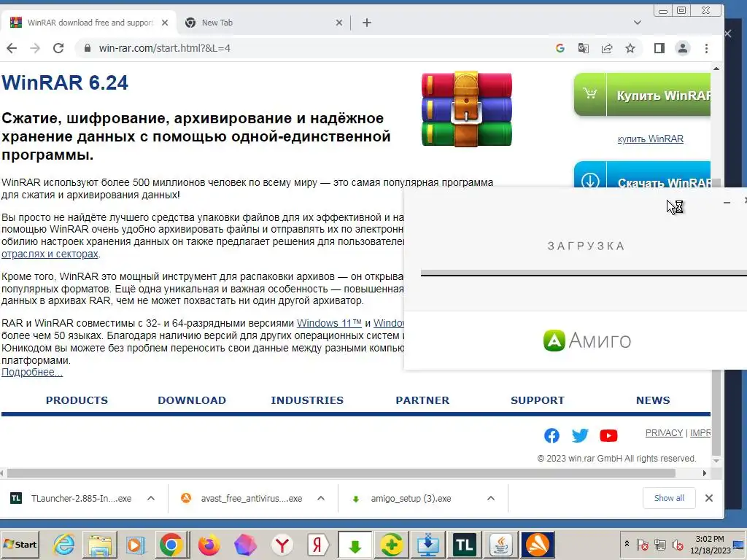Switch to WinRAR download tab
This screenshot has height=560, width=747.
(x=88, y=23)
